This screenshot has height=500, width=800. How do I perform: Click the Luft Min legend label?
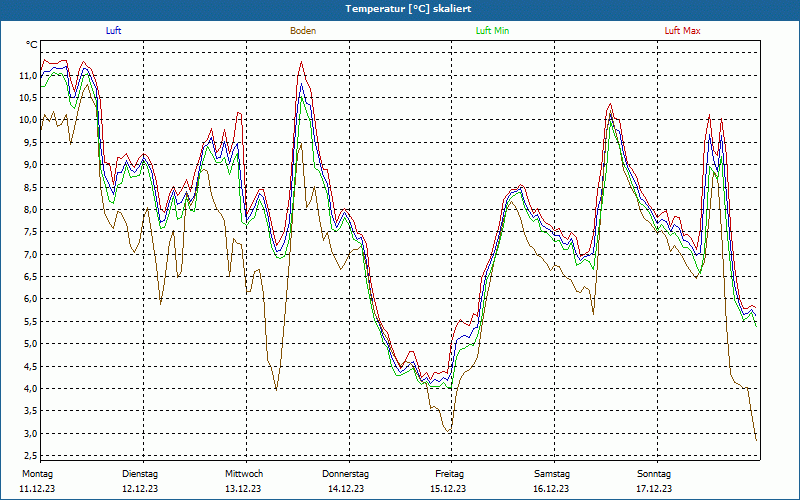click(492, 31)
